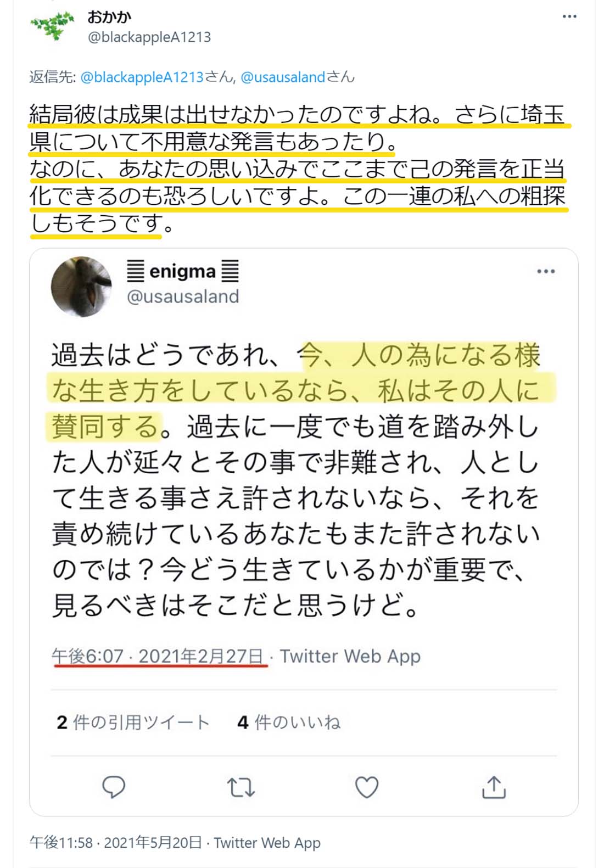Click the retweet arrows icon
The height and width of the screenshot is (868, 604).
coord(241,787)
